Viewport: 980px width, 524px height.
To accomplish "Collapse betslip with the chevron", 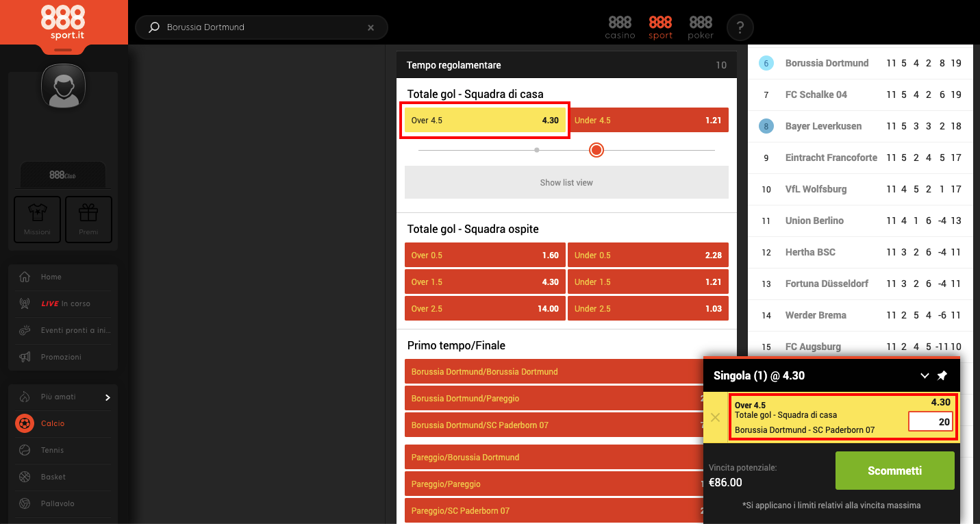I will [925, 375].
